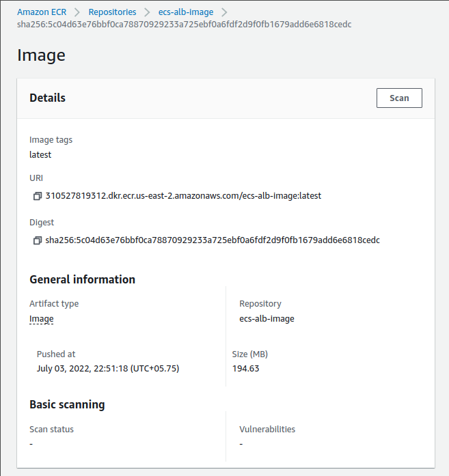Click the underlined Image artifact type
The image size is (449, 476).
tap(41, 319)
